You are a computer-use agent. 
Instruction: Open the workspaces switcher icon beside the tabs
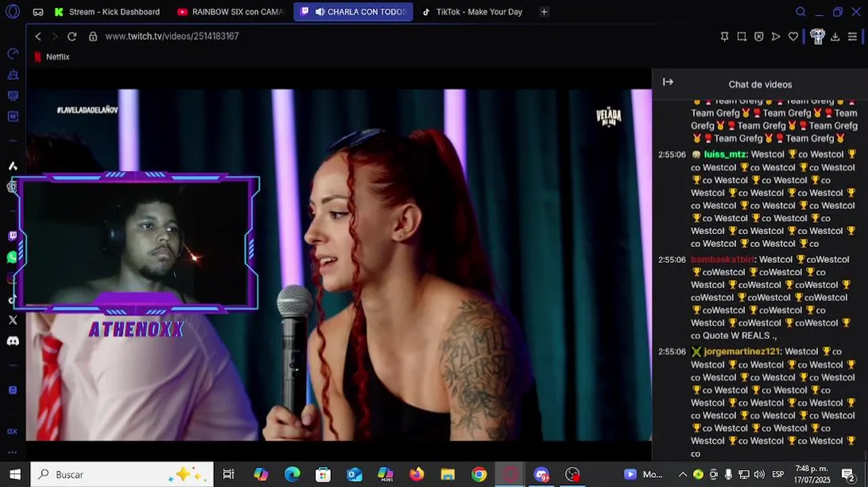pyautogui.click(x=38, y=12)
